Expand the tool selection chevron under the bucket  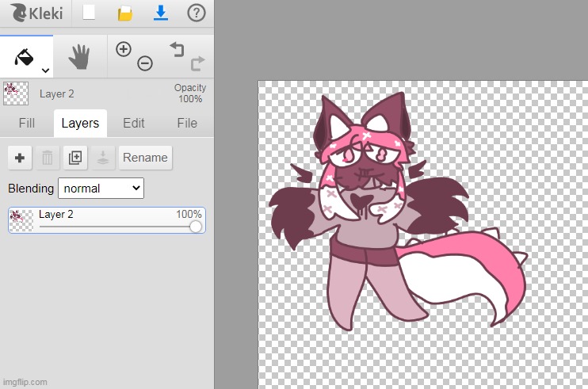tap(45, 71)
